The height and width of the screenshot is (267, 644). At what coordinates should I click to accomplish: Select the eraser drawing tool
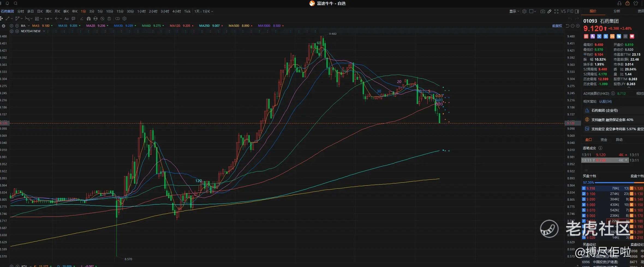click(x=82, y=19)
